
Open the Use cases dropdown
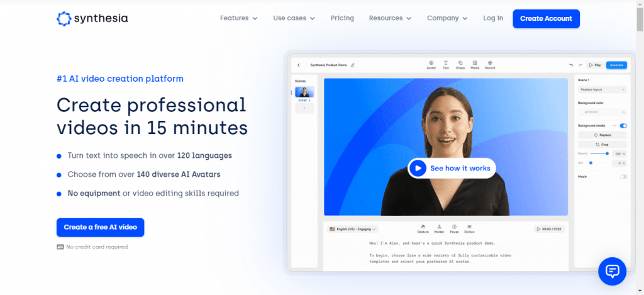pos(294,18)
